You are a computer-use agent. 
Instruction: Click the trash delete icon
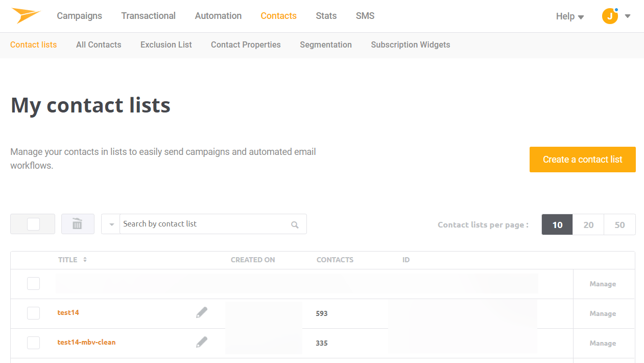click(78, 224)
